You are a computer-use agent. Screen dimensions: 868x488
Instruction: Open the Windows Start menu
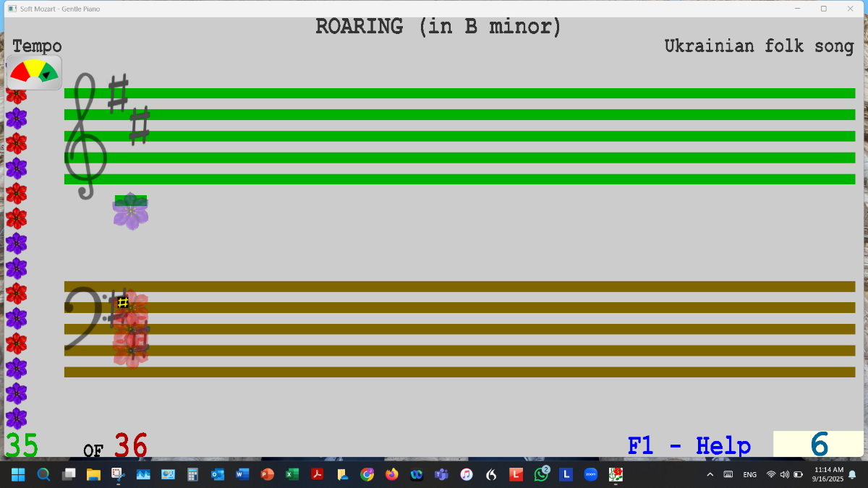[x=18, y=474]
